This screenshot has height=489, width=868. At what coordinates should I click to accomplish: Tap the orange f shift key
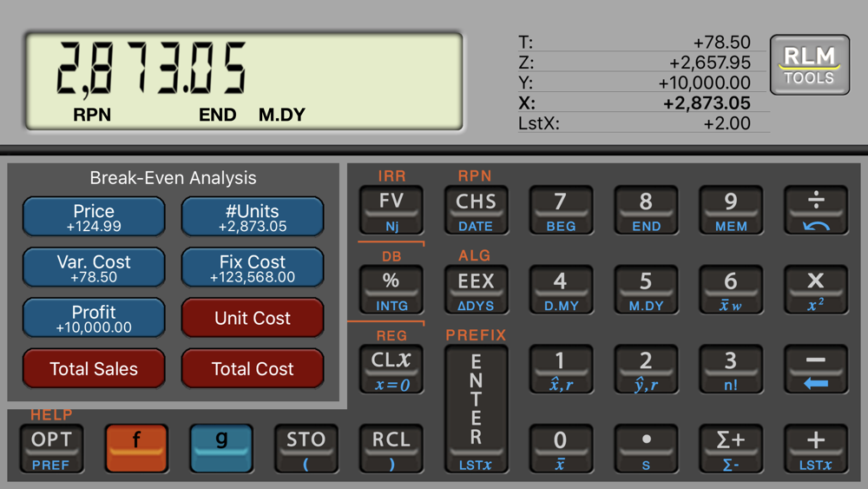click(136, 448)
